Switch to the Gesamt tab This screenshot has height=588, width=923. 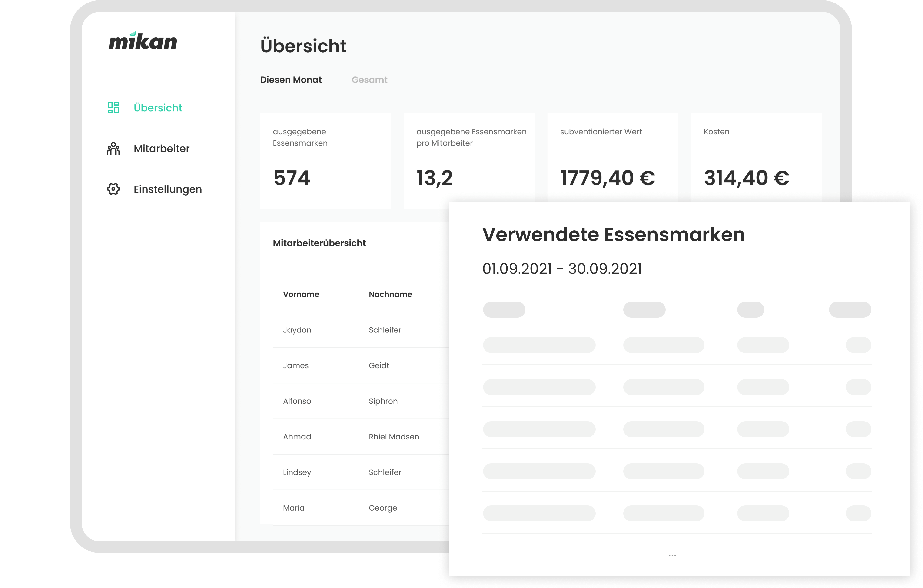tap(369, 80)
